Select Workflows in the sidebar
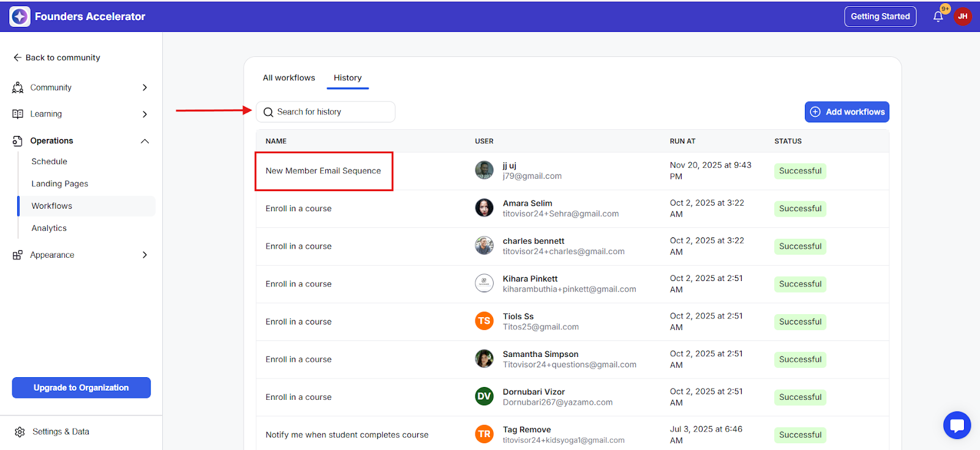Screen dimensions: 980x450 86,206
